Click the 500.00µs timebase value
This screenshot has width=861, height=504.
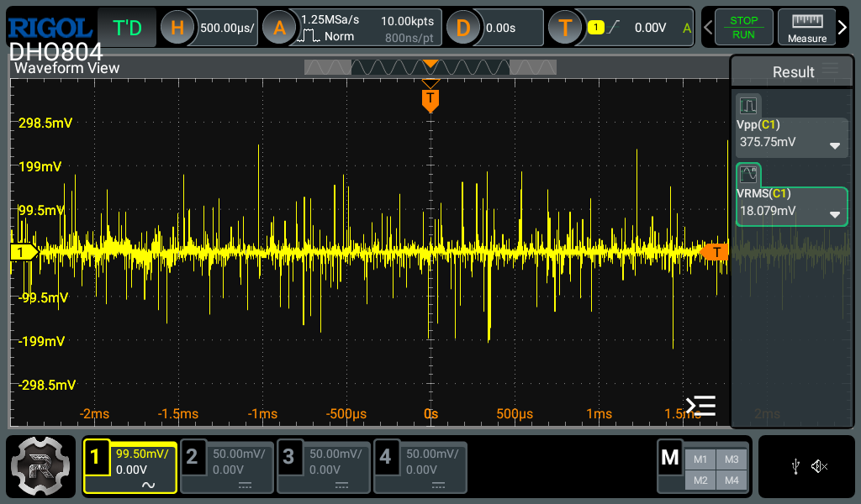227,28
